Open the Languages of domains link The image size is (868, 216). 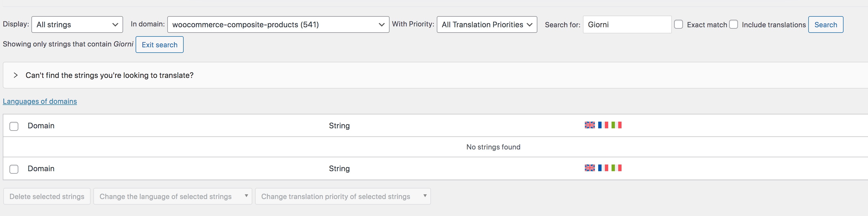(40, 101)
